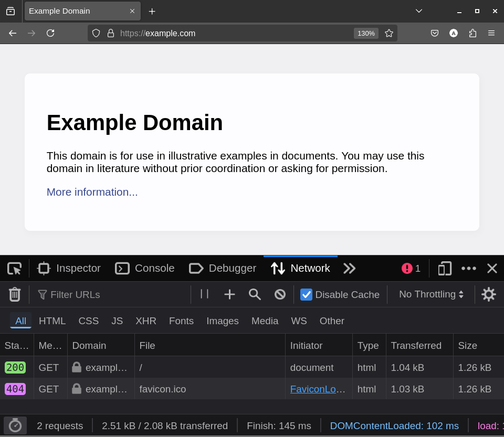This screenshot has width=504, height=437.
Task: Toggle Responsive Design Mode
Action: [x=445, y=269]
